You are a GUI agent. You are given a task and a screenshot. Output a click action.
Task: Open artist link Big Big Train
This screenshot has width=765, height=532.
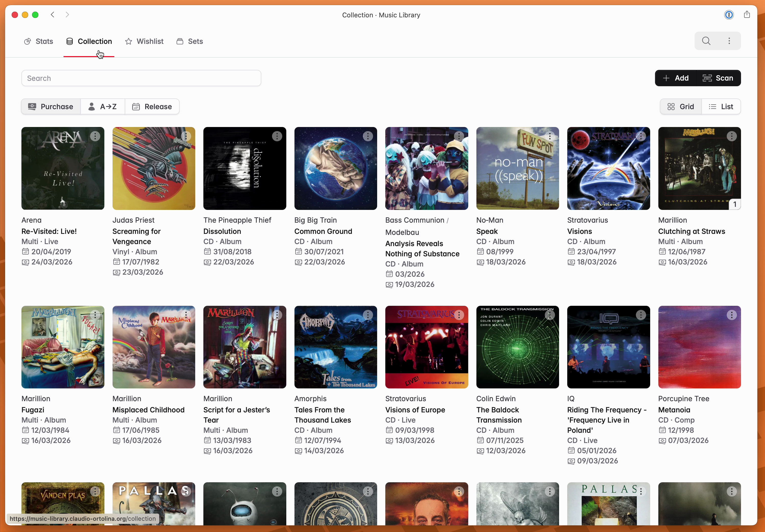click(316, 220)
